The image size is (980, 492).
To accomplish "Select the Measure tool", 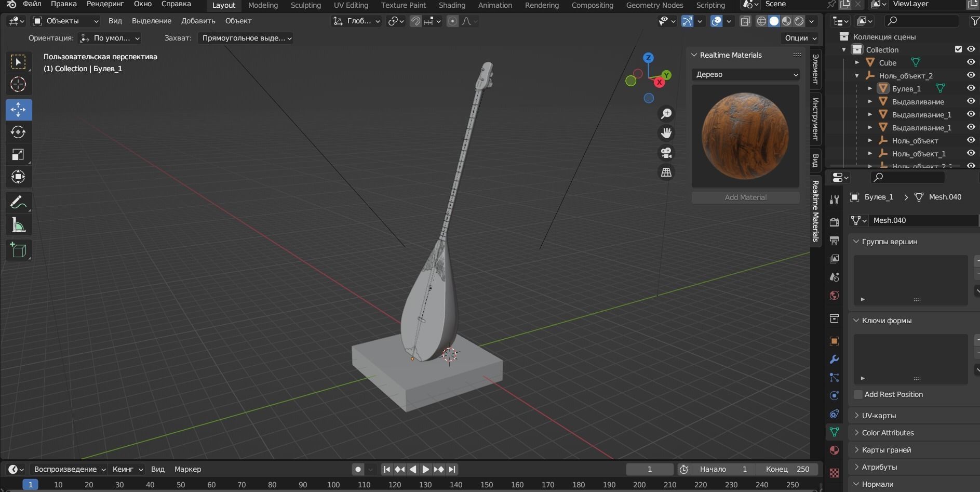I will [18, 225].
